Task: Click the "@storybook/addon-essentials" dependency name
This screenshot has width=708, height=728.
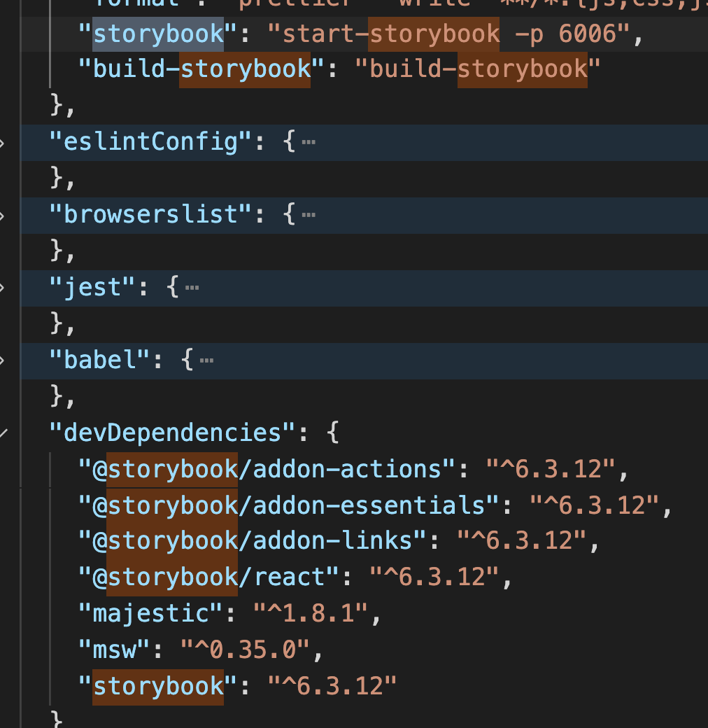Action: pyautogui.click(x=288, y=505)
